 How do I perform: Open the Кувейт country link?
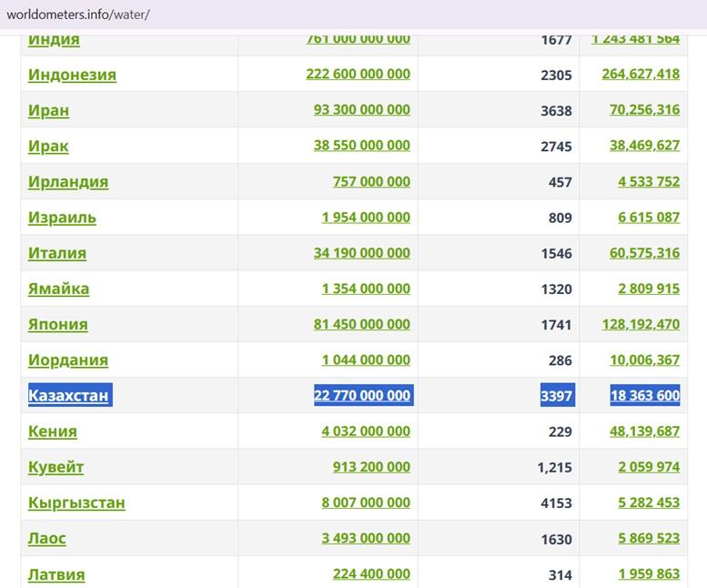tap(56, 467)
